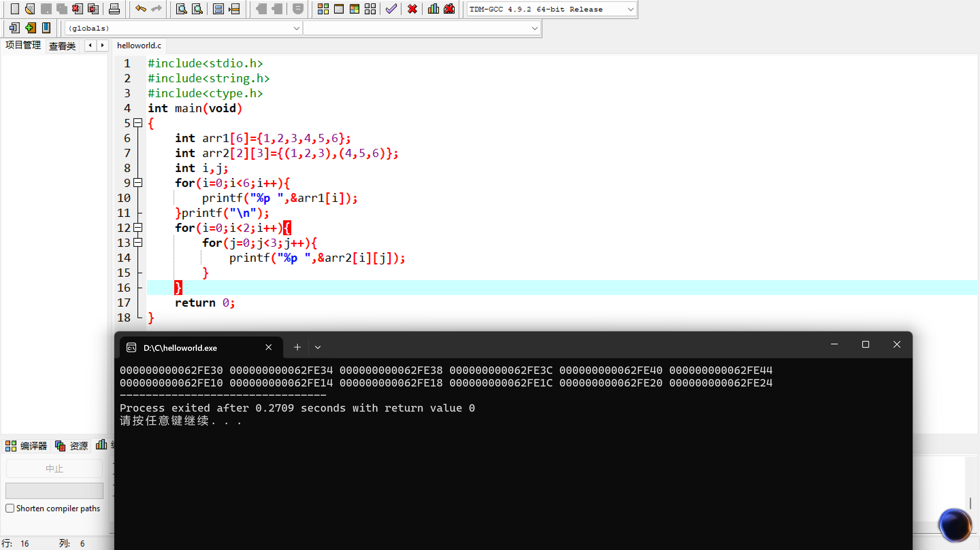Collapse the for loop on line 12

(x=138, y=227)
